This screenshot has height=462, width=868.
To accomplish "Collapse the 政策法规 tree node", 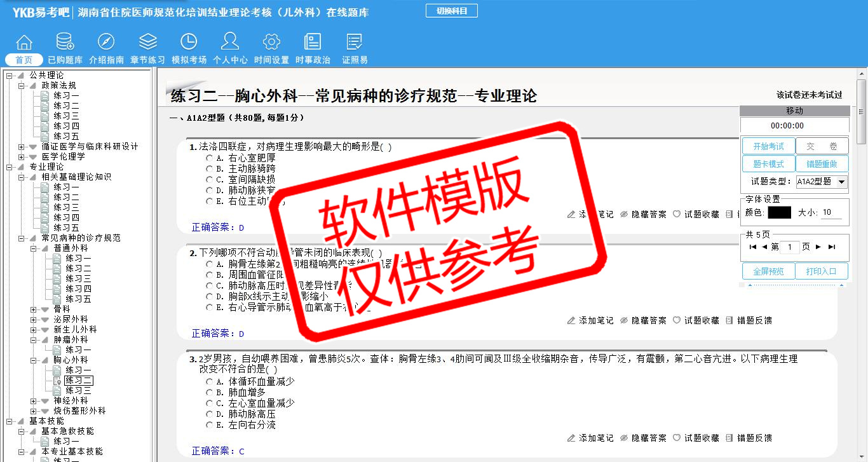I will pos(22,85).
